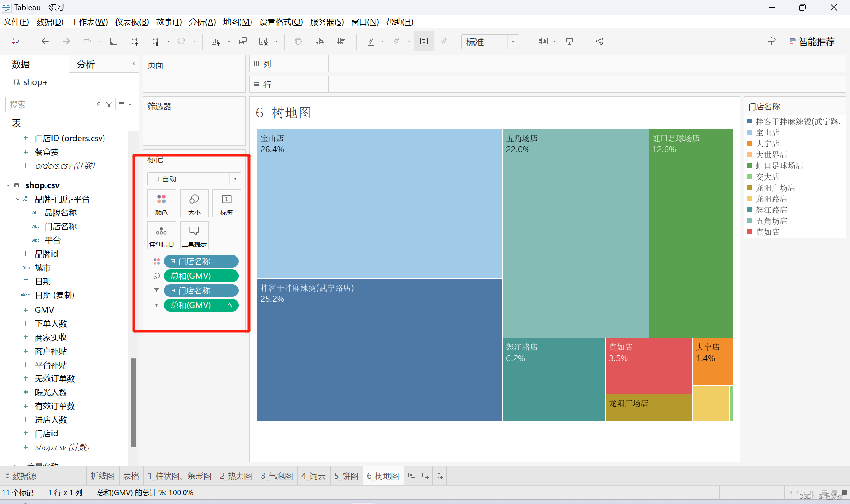The width and height of the screenshot is (850, 504).
Task: Click the add new data source icon
Action: [x=135, y=41]
